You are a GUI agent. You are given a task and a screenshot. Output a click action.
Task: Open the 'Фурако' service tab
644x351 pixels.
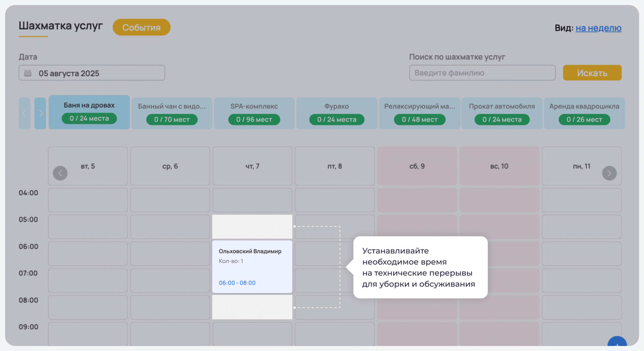coord(336,113)
